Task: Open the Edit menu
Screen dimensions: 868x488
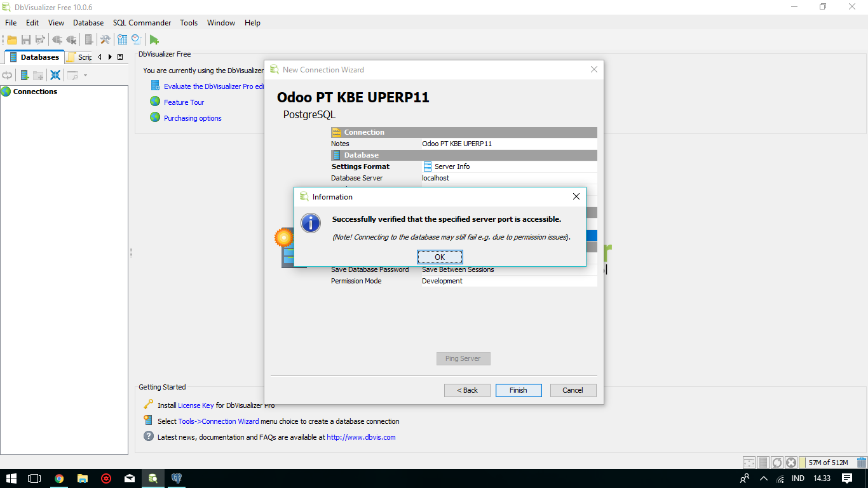Action: pos(32,22)
